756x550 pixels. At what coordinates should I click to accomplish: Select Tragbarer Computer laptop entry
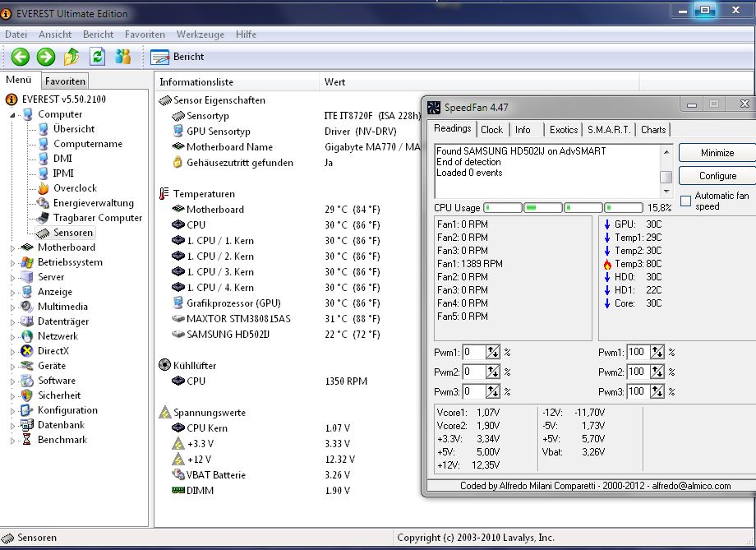98,218
